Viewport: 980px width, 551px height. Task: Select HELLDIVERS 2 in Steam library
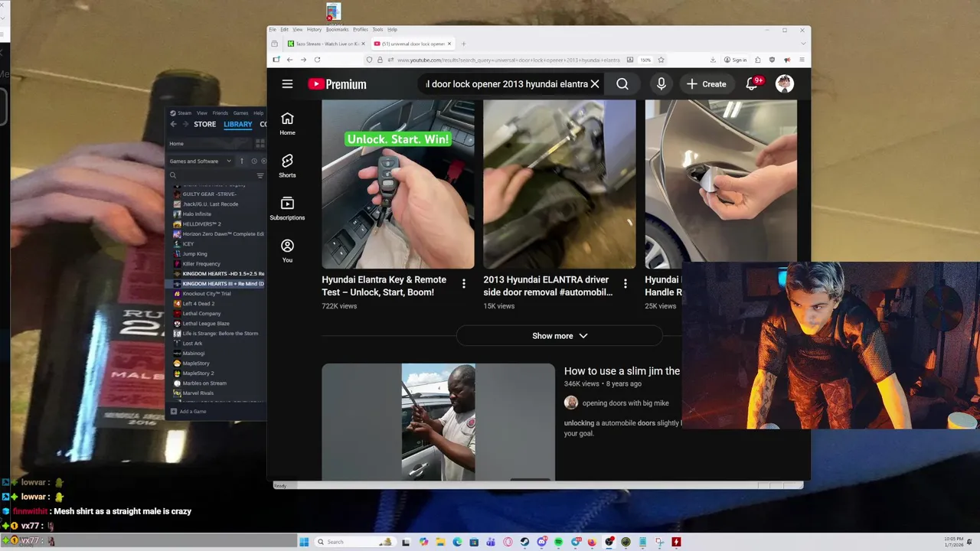click(x=201, y=224)
